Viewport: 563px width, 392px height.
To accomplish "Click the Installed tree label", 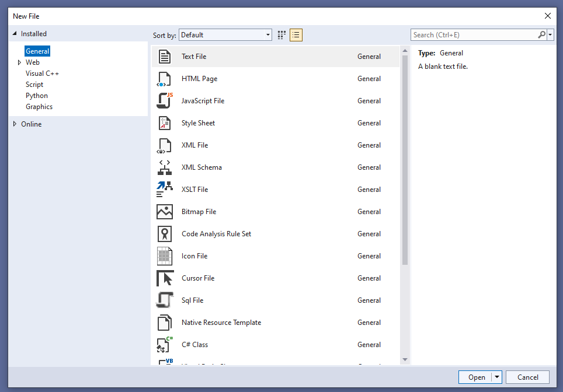I will tap(34, 34).
